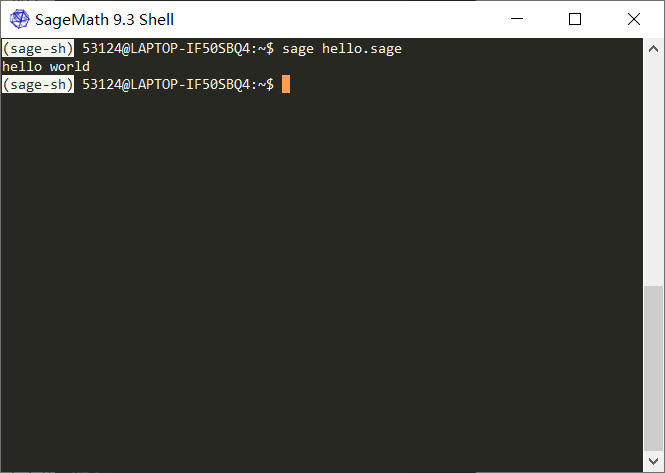Screen dimensions: 665x473
Task: Maximize the SageMath Shell window
Action: pos(575,19)
